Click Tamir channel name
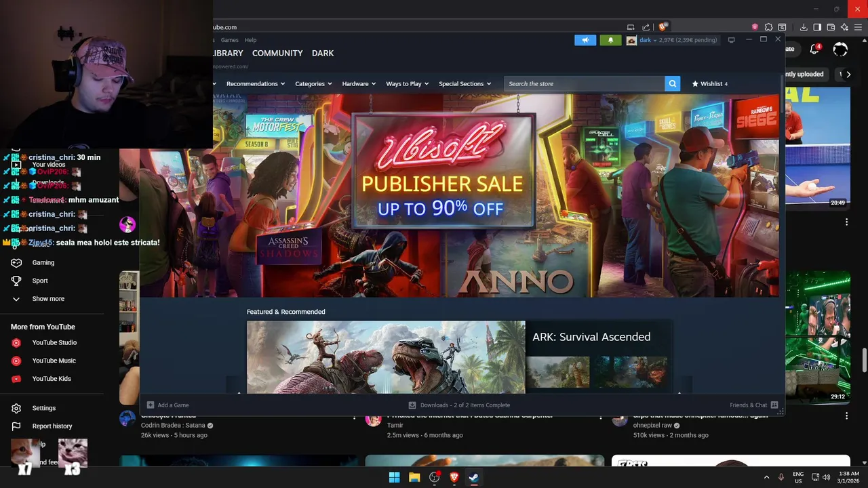Viewport: 868px width, 488px height. (395, 426)
